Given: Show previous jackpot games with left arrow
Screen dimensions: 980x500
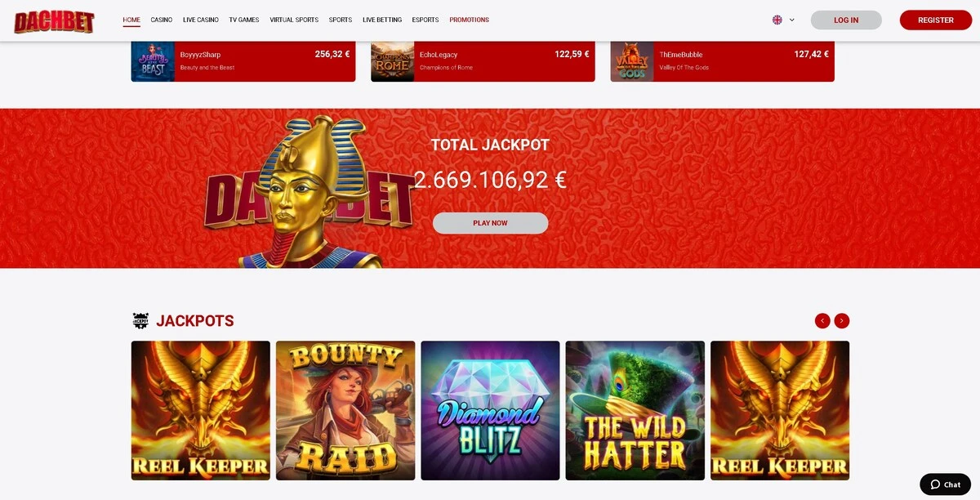Looking at the screenshot, I should pos(822,321).
